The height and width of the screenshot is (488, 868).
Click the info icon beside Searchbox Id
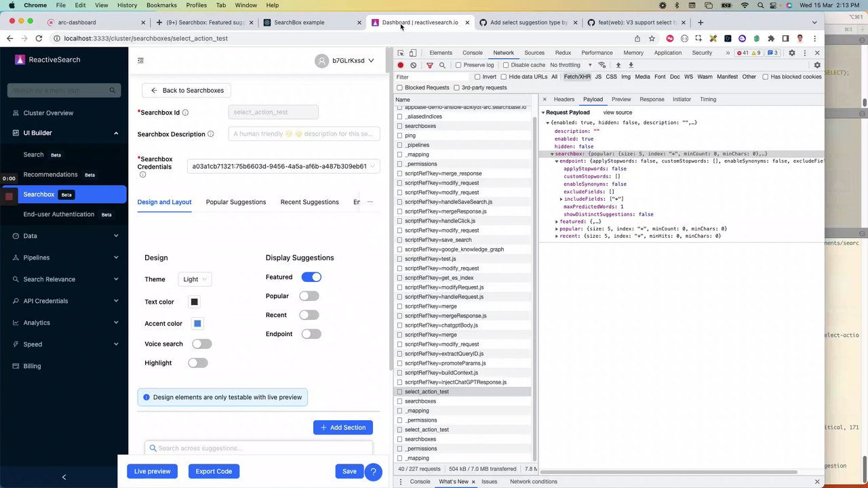click(185, 113)
